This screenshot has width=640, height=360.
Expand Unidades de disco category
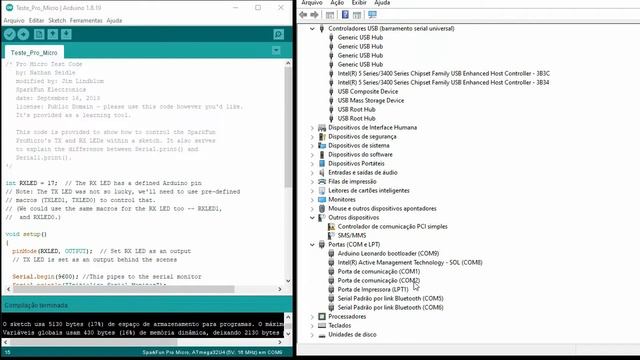tap(312, 335)
